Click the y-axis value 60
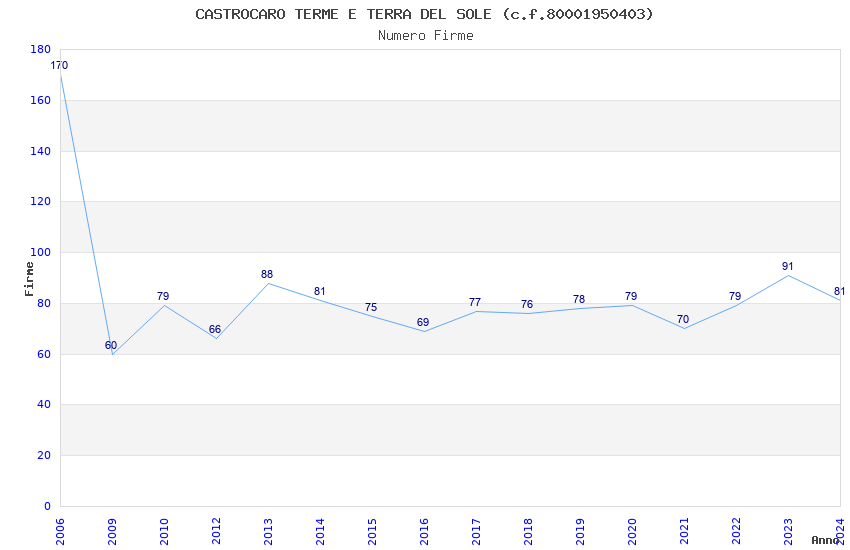Viewport: 850px width, 550px height. click(x=44, y=354)
